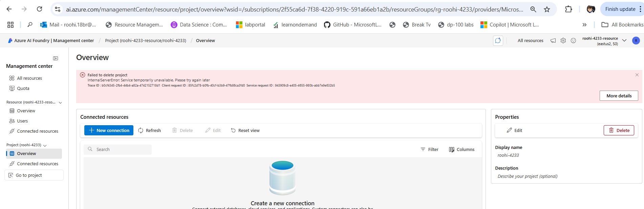Open dp-100 labs bookmark
The width and height of the screenshot is (644, 209).
(x=456, y=25)
